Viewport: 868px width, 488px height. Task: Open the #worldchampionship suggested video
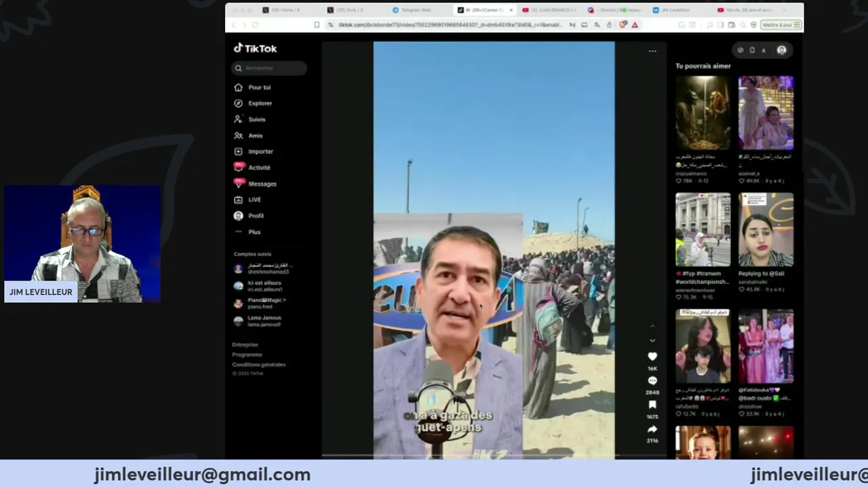click(x=703, y=230)
